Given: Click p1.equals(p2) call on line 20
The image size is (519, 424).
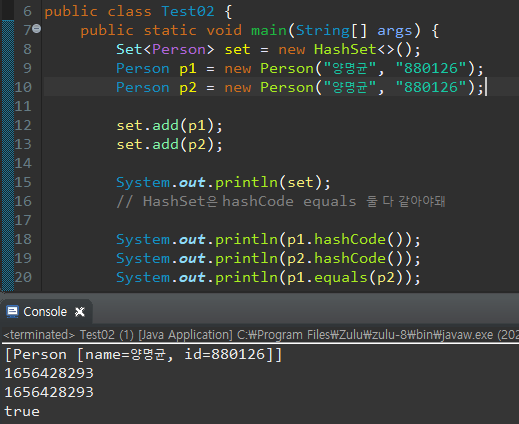Looking at the screenshot, I should (x=345, y=278).
